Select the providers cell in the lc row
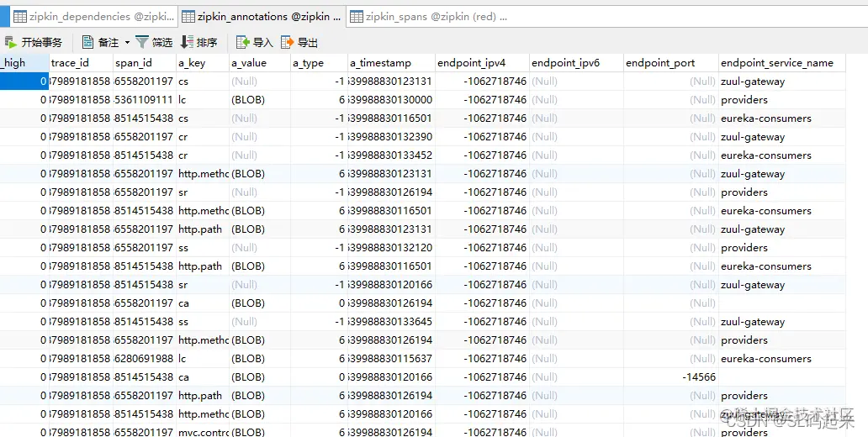Image resolution: width=868 pixels, height=437 pixels. pos(781,99)
